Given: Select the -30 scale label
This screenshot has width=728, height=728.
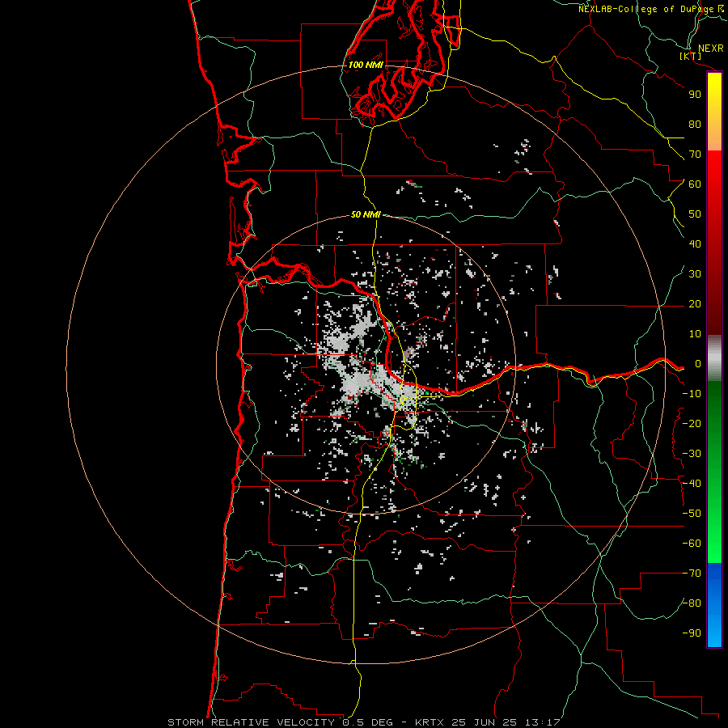Looking at the screenshot, I should pyautogui.click(x=692, y=454).
